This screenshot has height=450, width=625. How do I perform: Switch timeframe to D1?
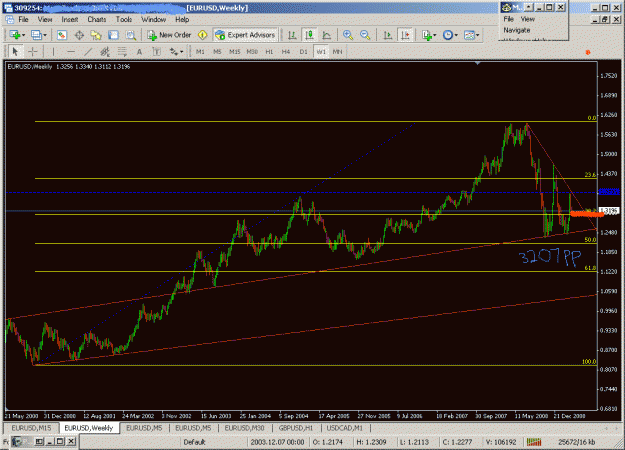(303, 52)
